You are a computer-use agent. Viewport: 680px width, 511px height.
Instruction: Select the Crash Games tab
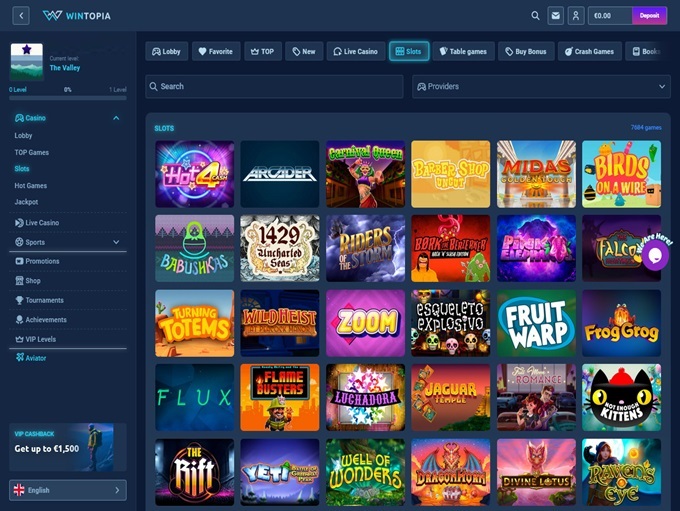(x=589, y=51)
